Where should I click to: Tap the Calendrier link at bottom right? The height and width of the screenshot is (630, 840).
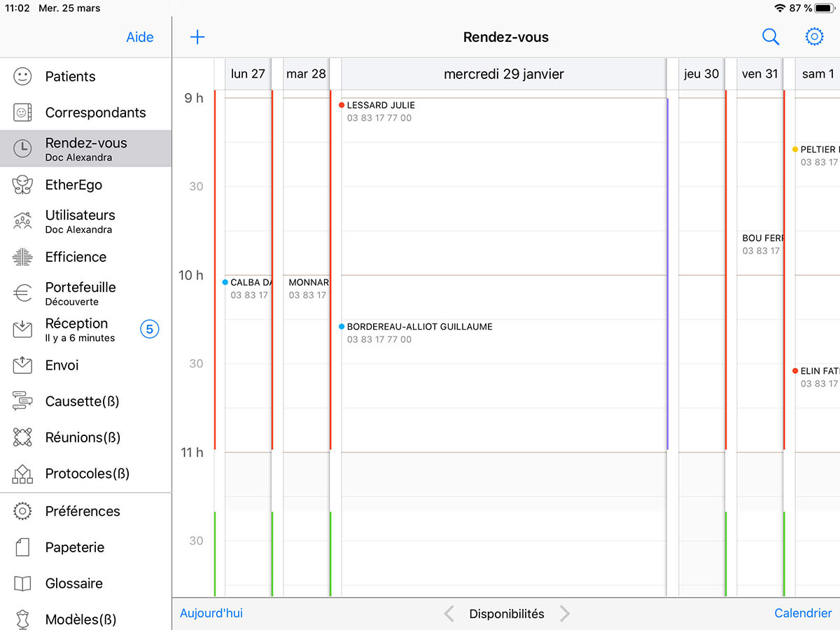tap(802, 613)
